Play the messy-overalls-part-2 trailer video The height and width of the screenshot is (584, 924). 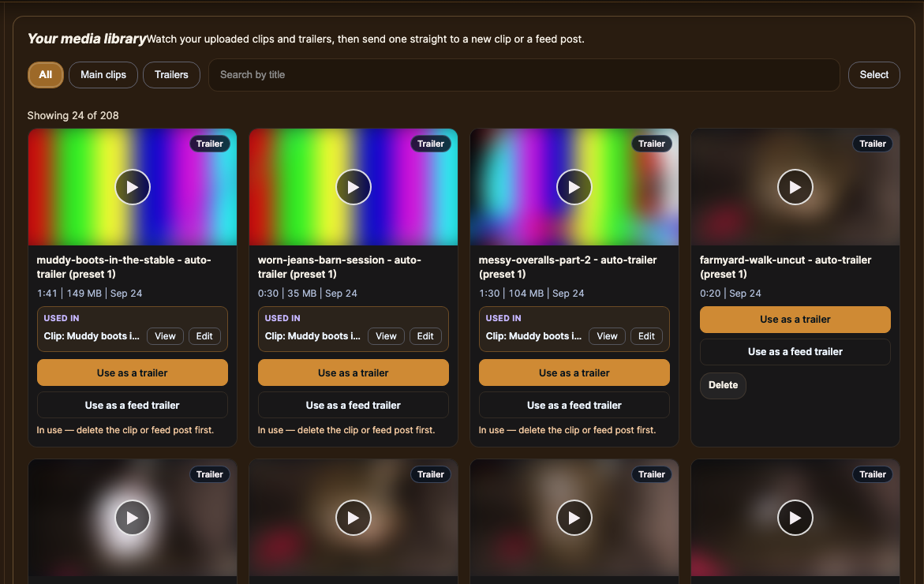point(574,187)
